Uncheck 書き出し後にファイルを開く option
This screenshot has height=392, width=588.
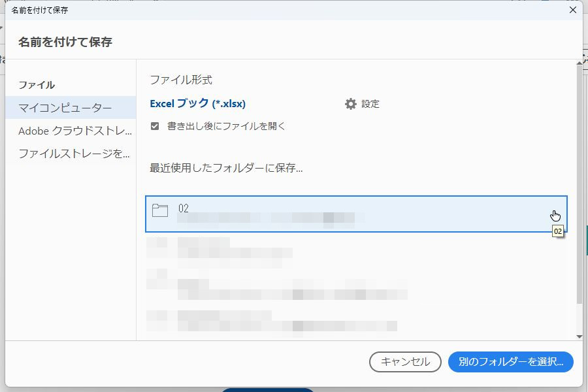(154, 126)
